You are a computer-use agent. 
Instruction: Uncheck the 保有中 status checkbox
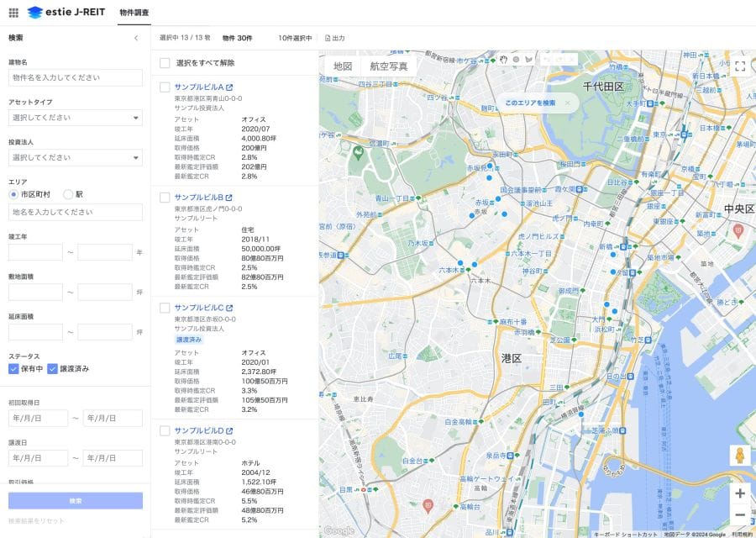tap(13, 369)
